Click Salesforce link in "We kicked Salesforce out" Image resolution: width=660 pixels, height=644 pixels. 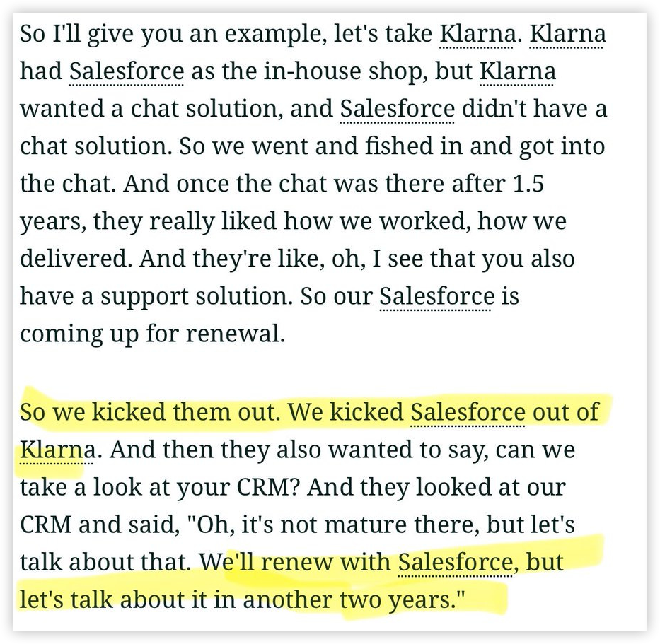(468, 412)
